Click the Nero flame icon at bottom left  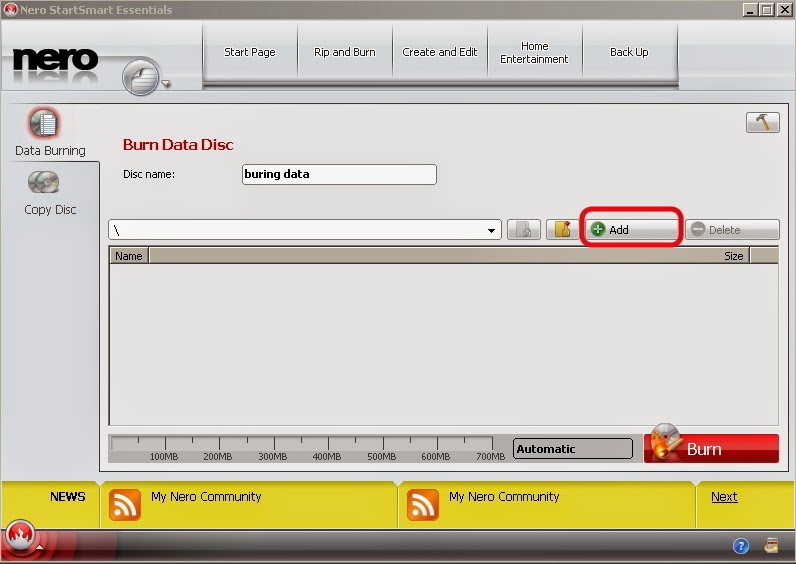coord(20,536)
